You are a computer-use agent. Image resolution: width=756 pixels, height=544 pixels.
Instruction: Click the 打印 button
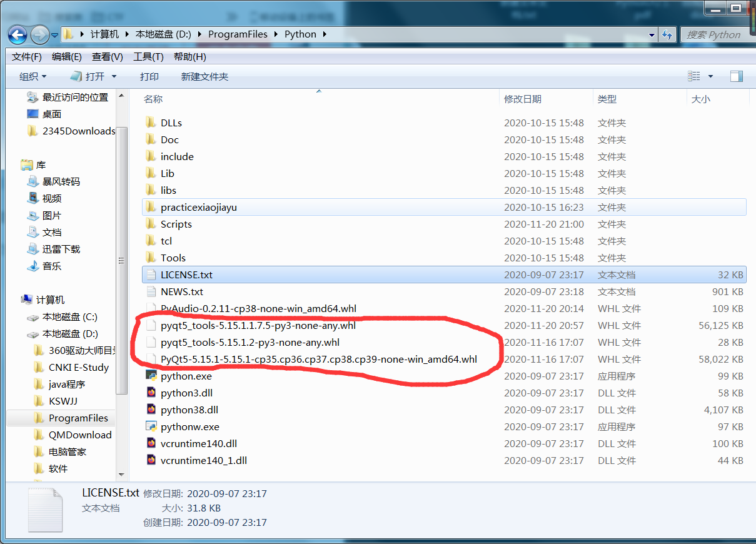point(149,76)
